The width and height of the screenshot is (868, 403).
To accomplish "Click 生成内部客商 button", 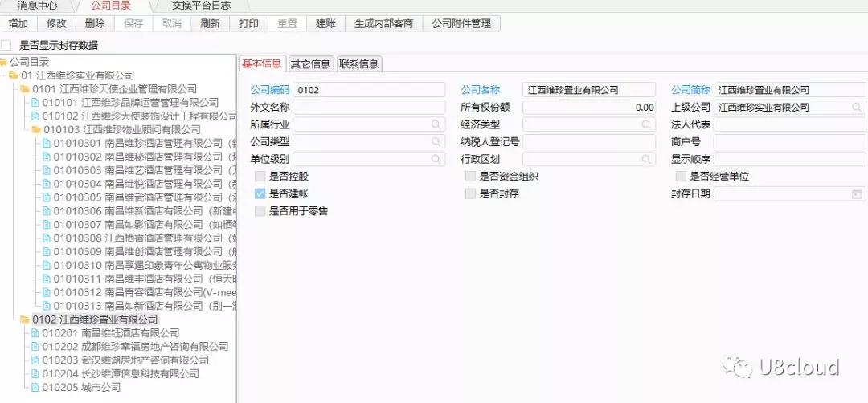I will click(383, 23).
